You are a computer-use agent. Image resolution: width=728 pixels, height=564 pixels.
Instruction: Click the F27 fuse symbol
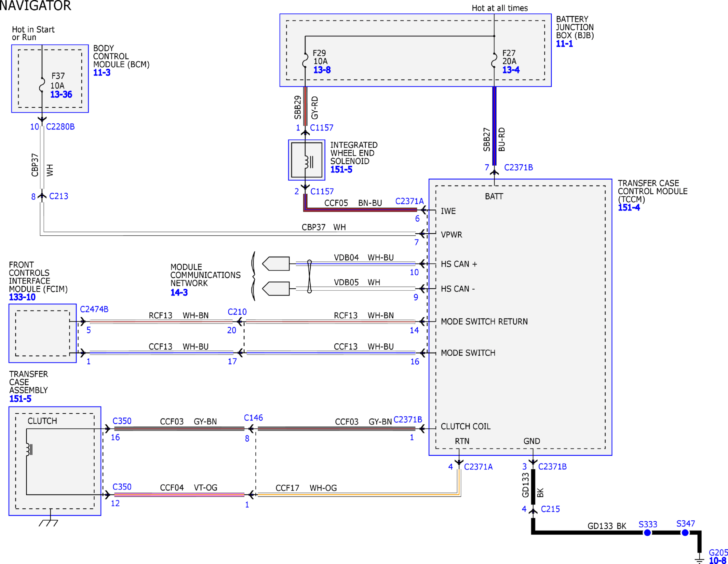pos(494,60)
